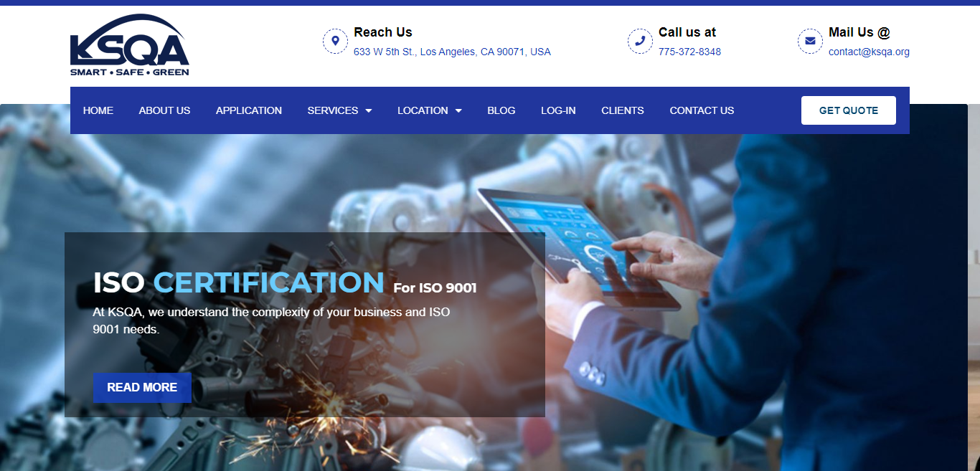
Task: Click the At KSQA description paragraph
Action: click(271, 321)
